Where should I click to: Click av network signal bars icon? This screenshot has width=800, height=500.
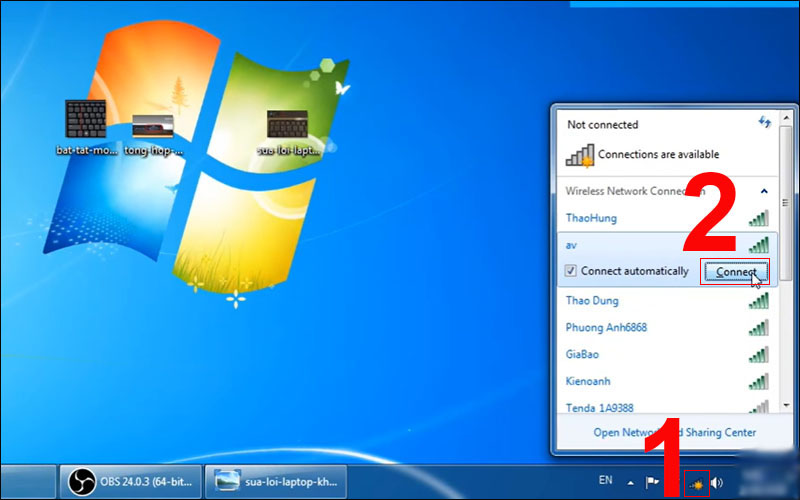759,245
